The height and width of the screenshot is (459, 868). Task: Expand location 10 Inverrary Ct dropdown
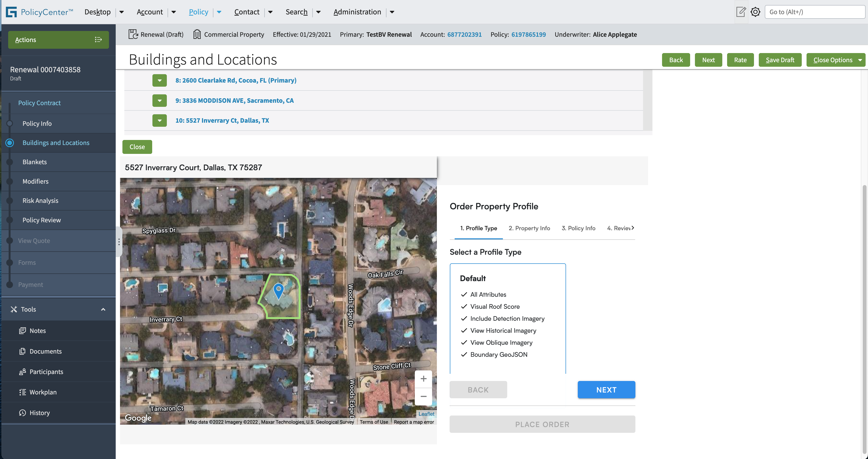(159, 121)
